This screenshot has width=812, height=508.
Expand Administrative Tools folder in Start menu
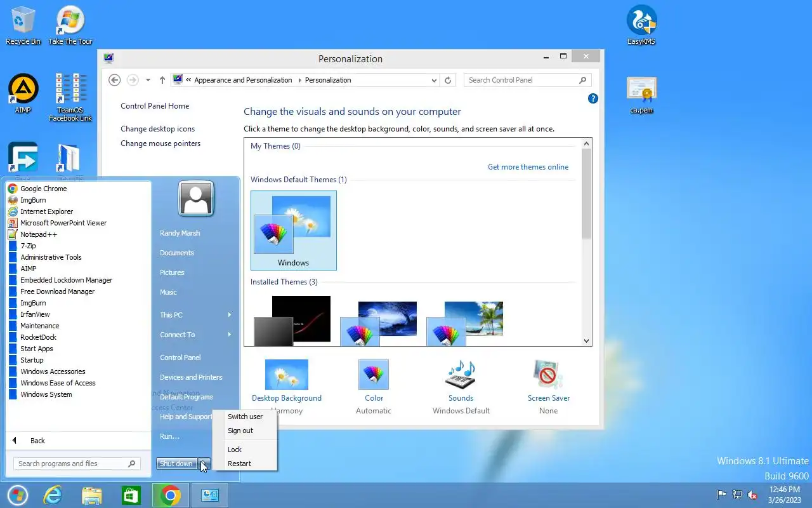pyautogui.click(x=79, y=257)
